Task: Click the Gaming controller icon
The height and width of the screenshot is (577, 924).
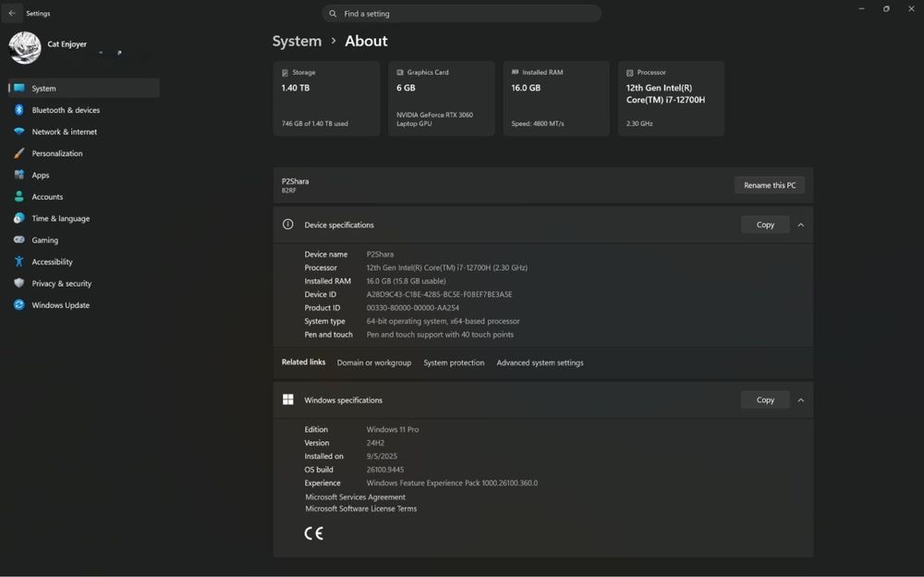Action: coord(19,239)
